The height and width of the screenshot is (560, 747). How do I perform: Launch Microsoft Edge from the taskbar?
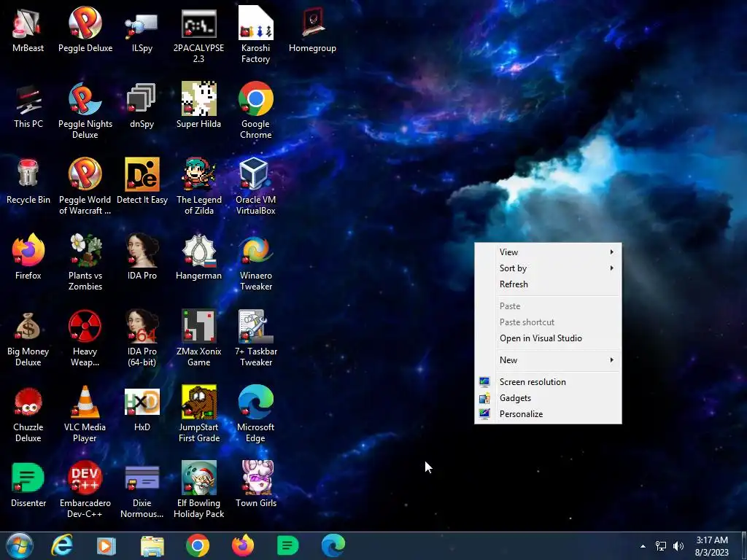[x=333, y=545]
